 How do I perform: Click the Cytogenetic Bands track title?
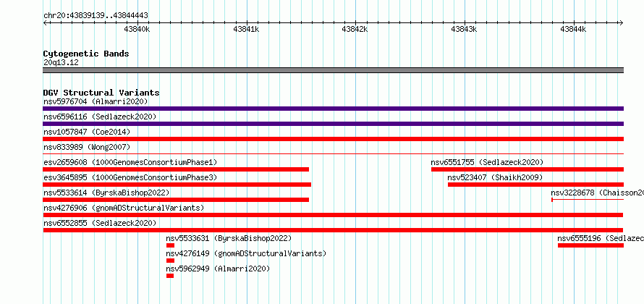[86, 54]
